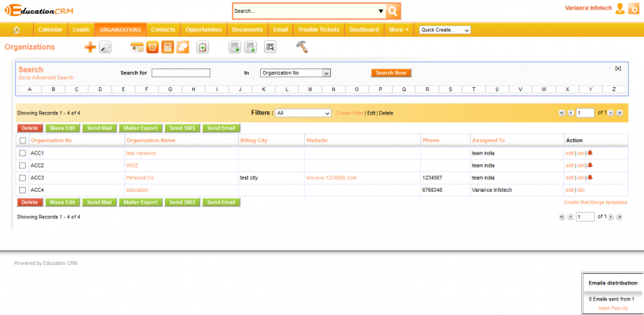Expand the Filters All dropdown

pyautogui.click(x=303, y=113)
